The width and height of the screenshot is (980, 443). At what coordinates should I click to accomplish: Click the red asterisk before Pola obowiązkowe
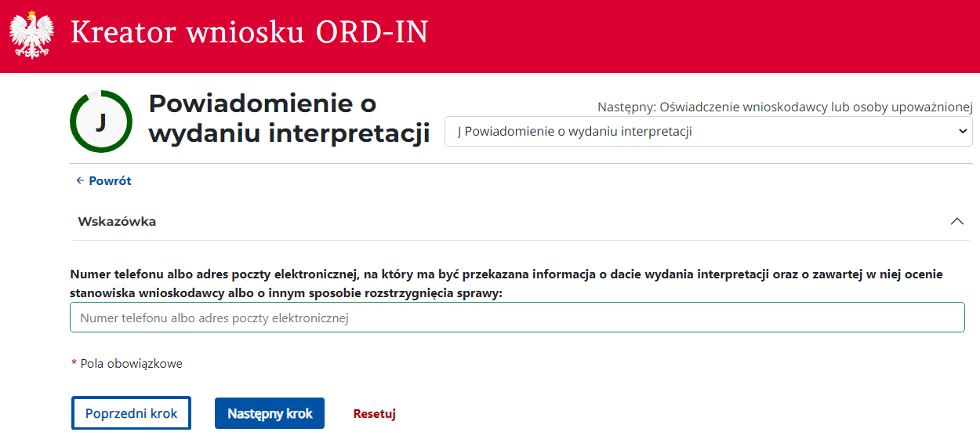[74, 364]
